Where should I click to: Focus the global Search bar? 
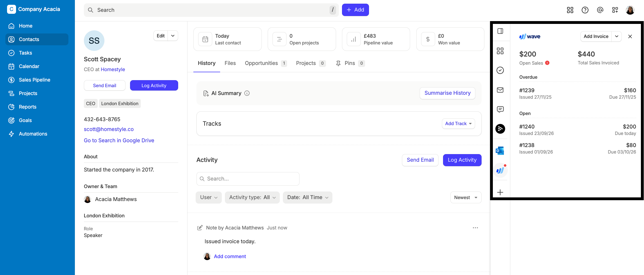click(x=211, y=10)
